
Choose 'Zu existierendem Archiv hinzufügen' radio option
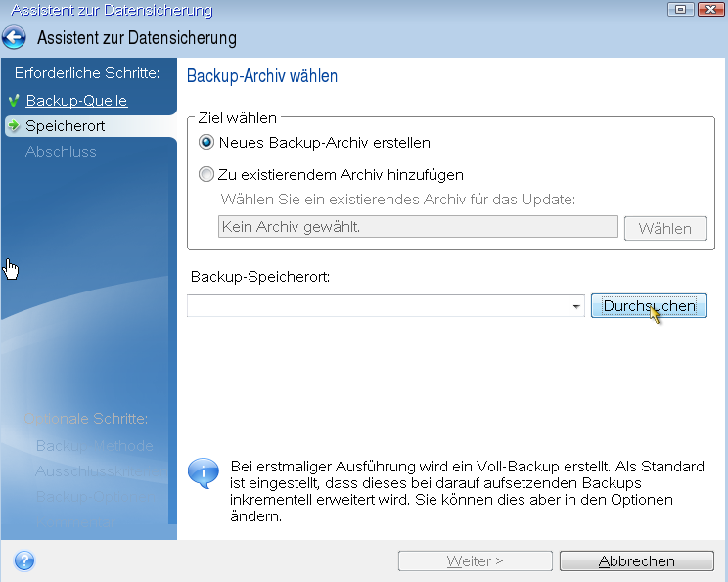[x=205, y=175]
